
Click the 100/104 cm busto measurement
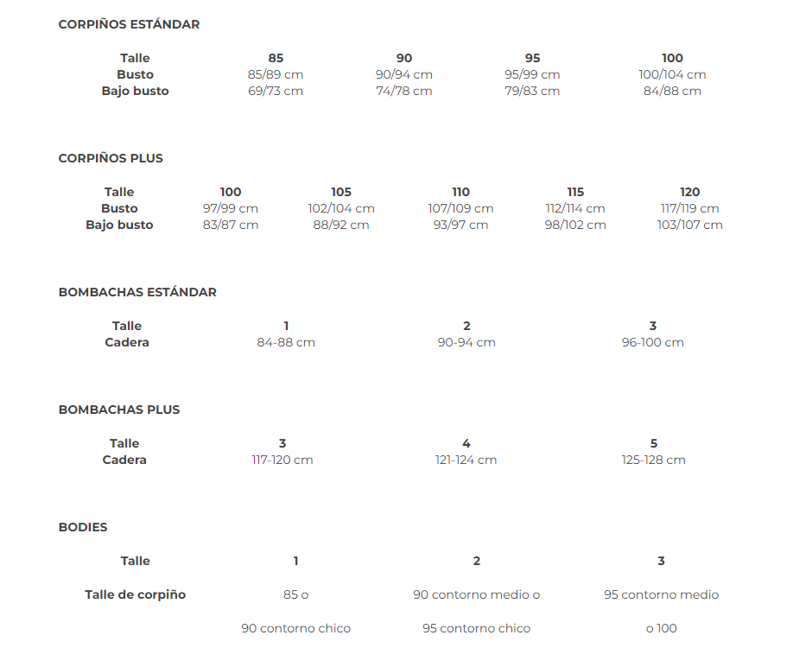click(x=672, y=74)
